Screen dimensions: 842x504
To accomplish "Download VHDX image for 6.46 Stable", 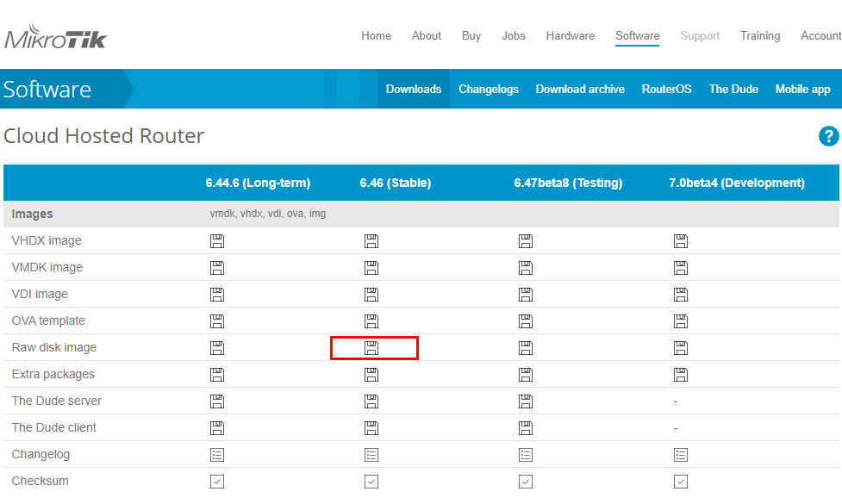I will pyautogui.click(x=371, y=241).
